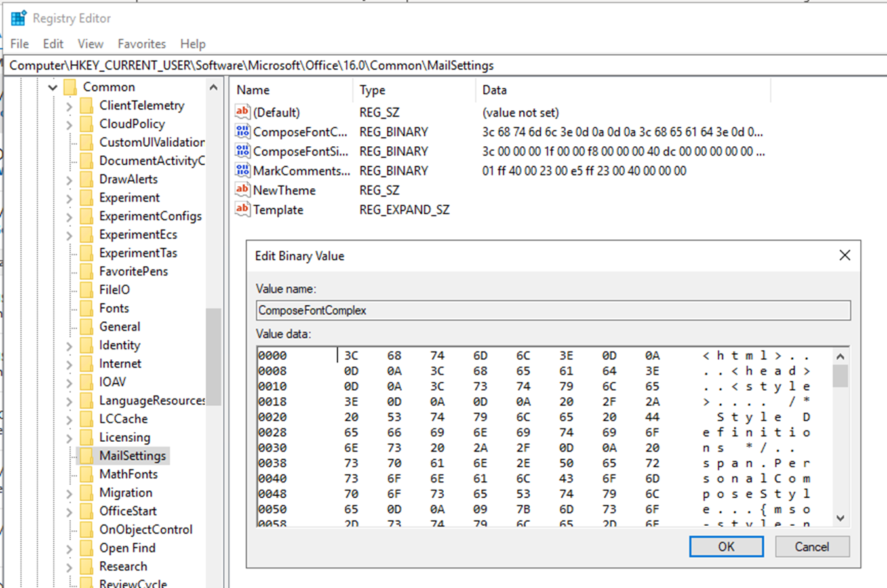Sort values by Type column header
Image resolution: width=887 pixels, height=588 pixels.
pos(414,90)
